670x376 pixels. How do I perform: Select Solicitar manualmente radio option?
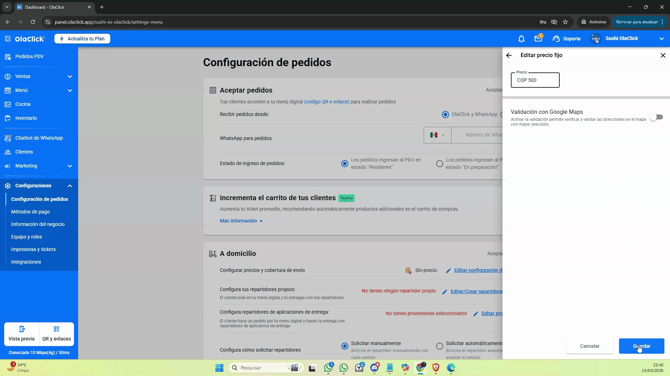click(x=344, y=346)
